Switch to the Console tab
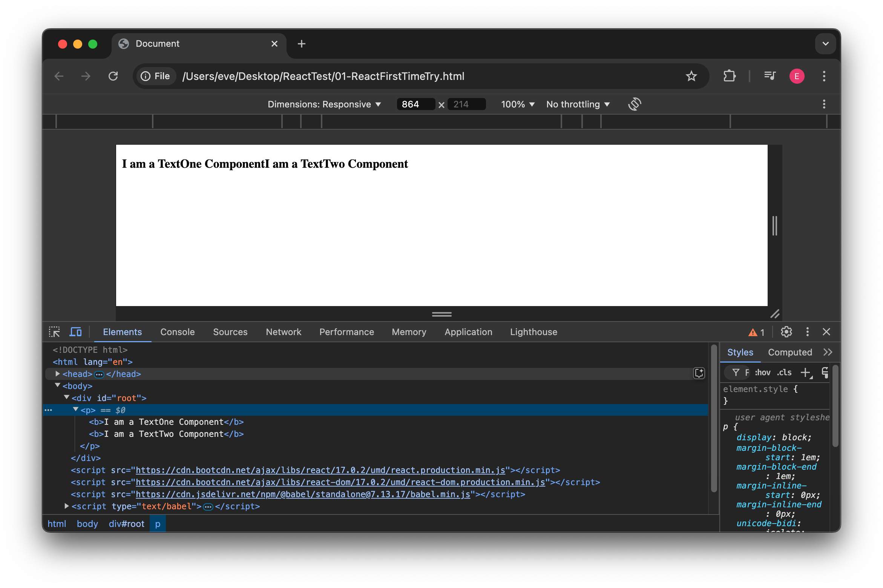The height and width of the screenshot is (588, 883). (x=177, y=332)
